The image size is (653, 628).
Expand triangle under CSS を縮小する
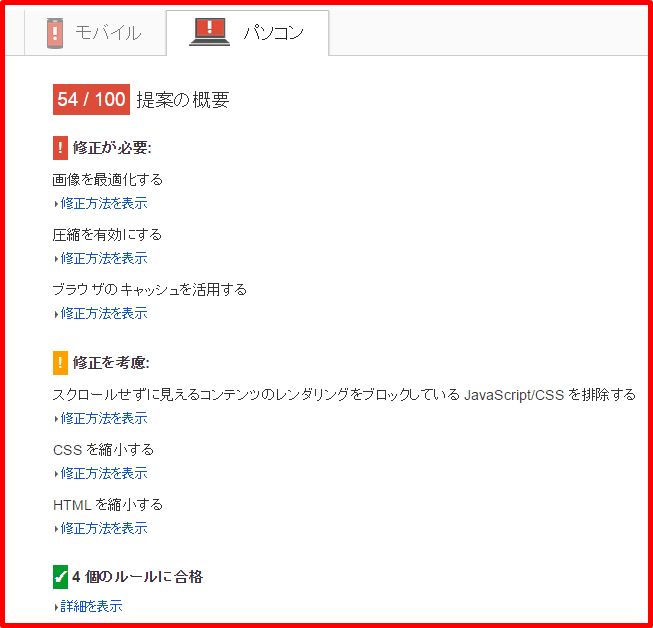pyautogui.click(x=56, y=474)
